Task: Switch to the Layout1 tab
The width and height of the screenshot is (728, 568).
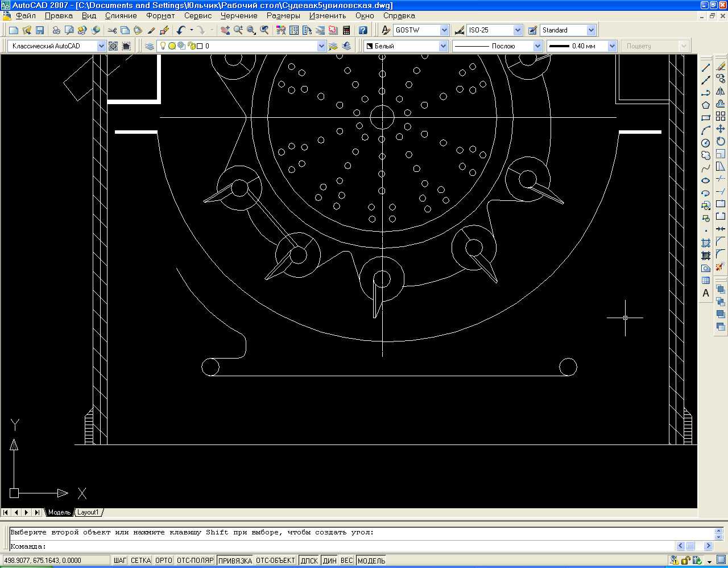Action: (x=88, y=512)
